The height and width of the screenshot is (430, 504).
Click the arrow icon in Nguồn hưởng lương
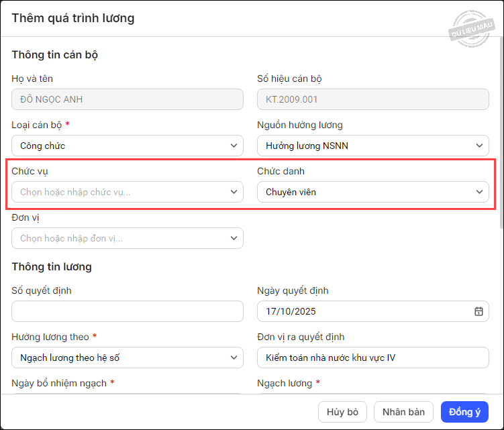[479, 146]
